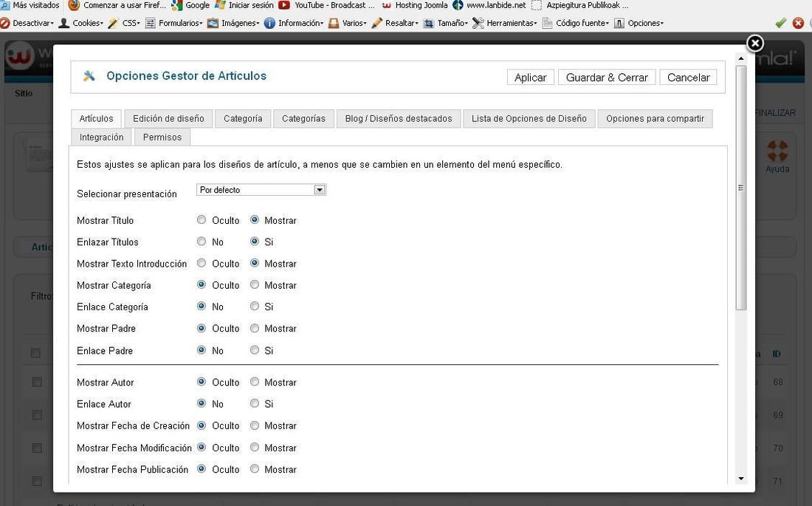The width and height of the screenshot is (812, 506).
Task: Click the Aplicar button
Action: pos(530,78)
